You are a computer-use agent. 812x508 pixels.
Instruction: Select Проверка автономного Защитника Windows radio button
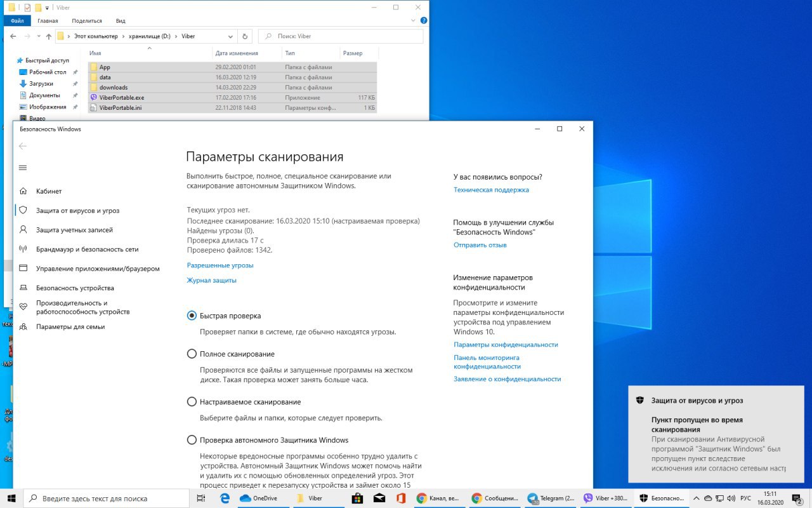(192, 440)
